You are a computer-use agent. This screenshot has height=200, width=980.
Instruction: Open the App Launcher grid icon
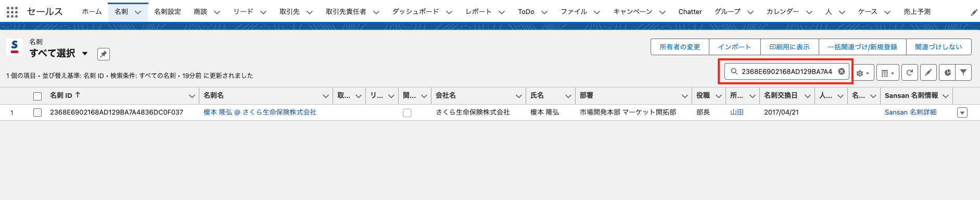pos(12,11)
